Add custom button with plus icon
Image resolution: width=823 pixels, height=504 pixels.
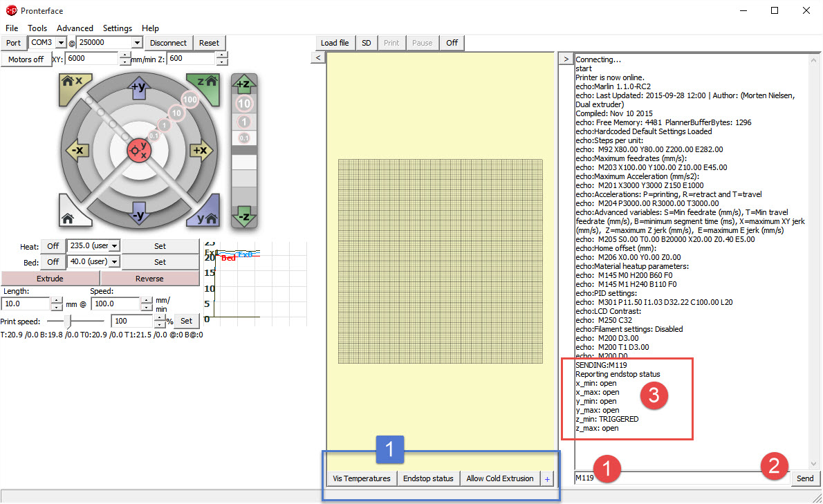pos(547,479)
